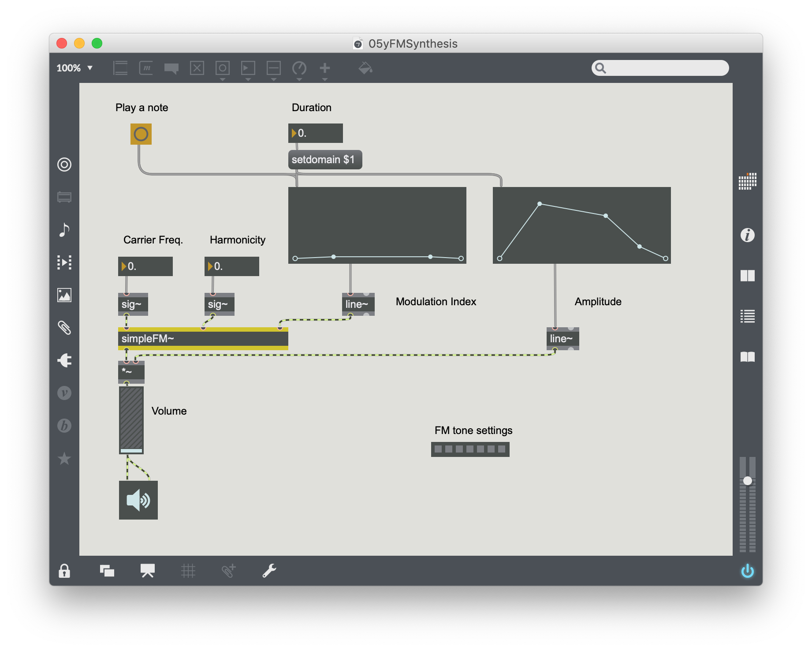812x651 pixels.
Task: Open modules browser in left sidebar
Action: click(x=64, y=197)
